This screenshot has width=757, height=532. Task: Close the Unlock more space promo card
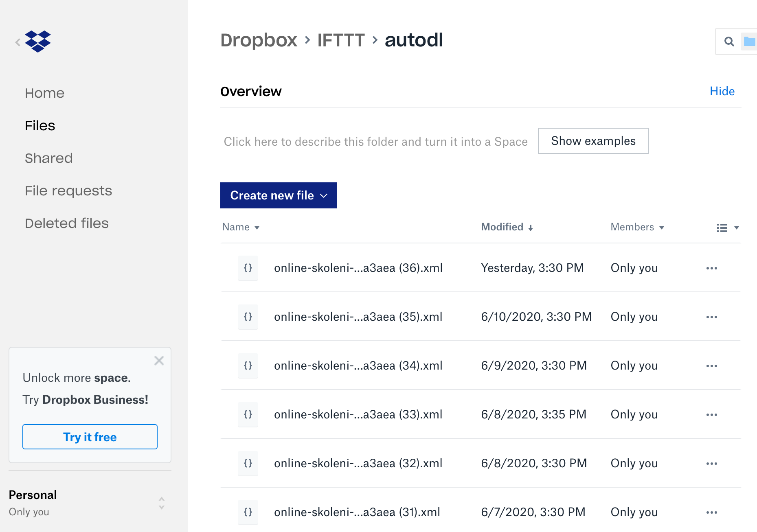[x=159, y=361]
